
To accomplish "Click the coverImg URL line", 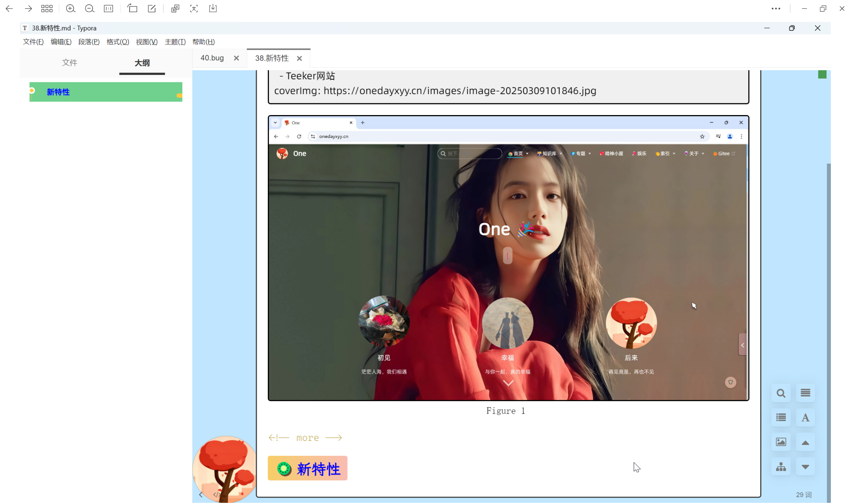I will (435, 91).
